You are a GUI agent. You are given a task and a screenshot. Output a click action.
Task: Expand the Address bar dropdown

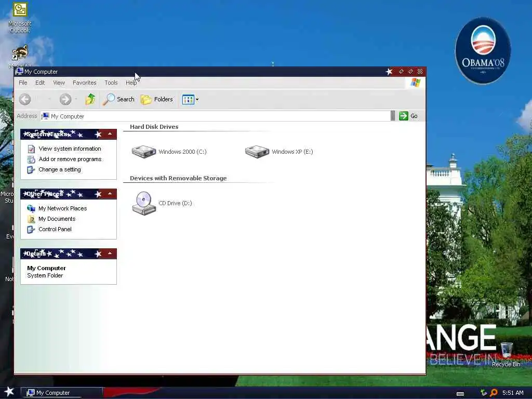click(393, 116)
